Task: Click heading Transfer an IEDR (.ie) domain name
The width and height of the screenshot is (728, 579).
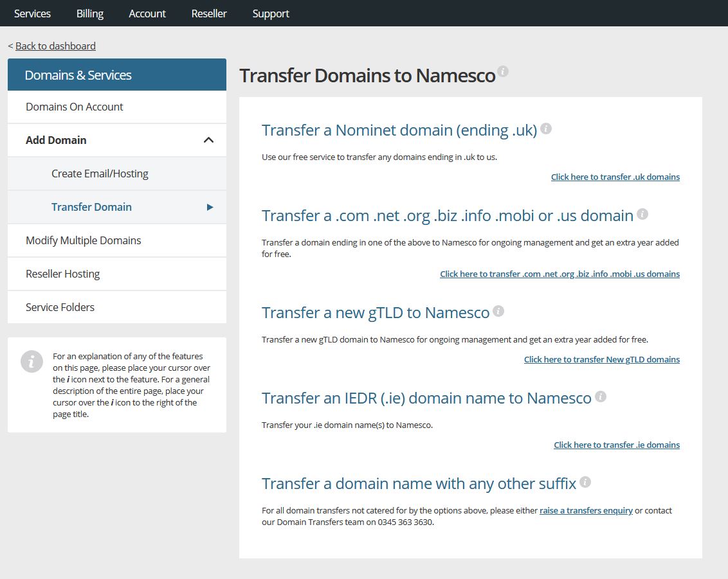Action: pyautogui.click(x=426, y=398)
